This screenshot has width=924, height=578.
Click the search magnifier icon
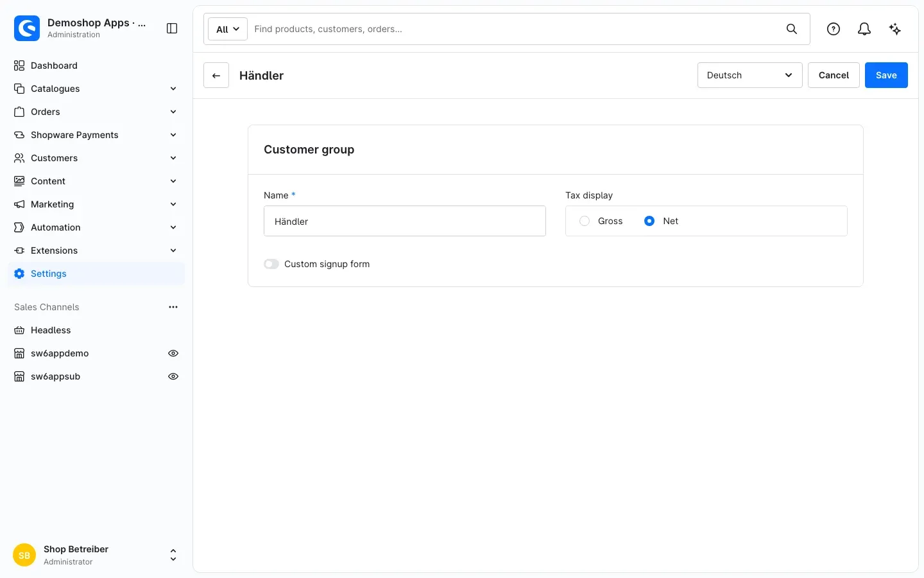coord(792,29)
